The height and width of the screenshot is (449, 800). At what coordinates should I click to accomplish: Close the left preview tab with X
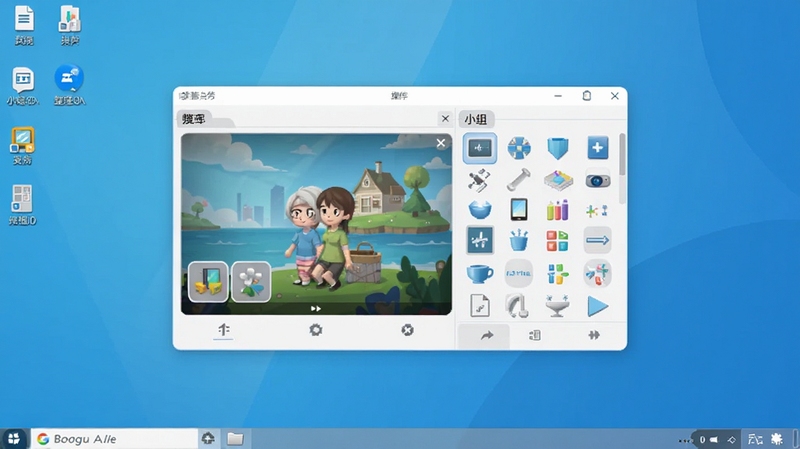(x=445, y=118)
